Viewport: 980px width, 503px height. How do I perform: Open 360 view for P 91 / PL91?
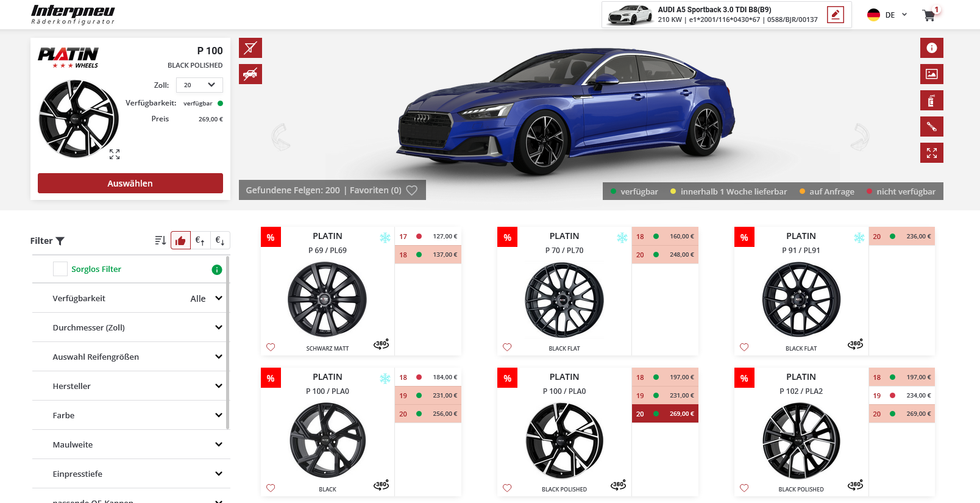pos(856,344)
